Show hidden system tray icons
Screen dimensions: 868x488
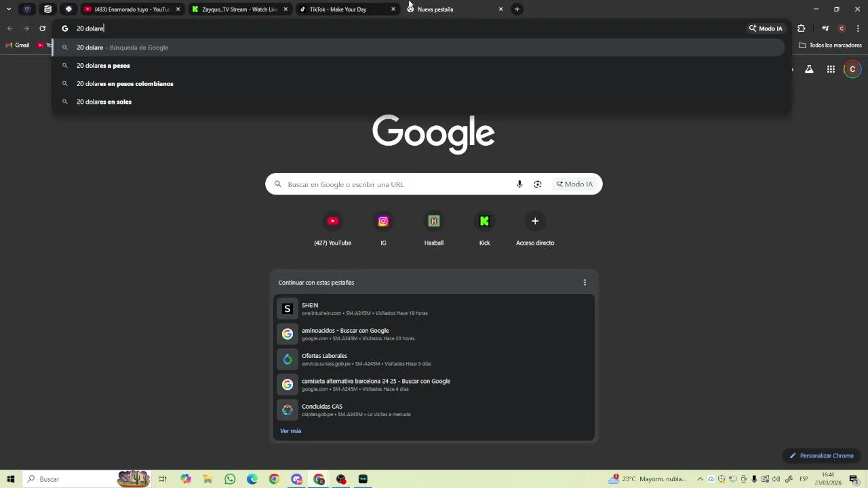(701, 479)
